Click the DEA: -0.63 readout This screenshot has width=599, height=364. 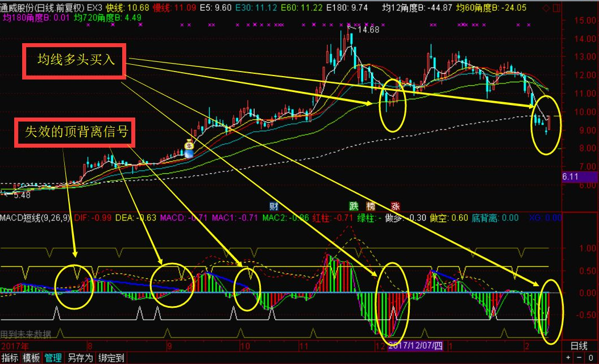(x=136, y=218)
